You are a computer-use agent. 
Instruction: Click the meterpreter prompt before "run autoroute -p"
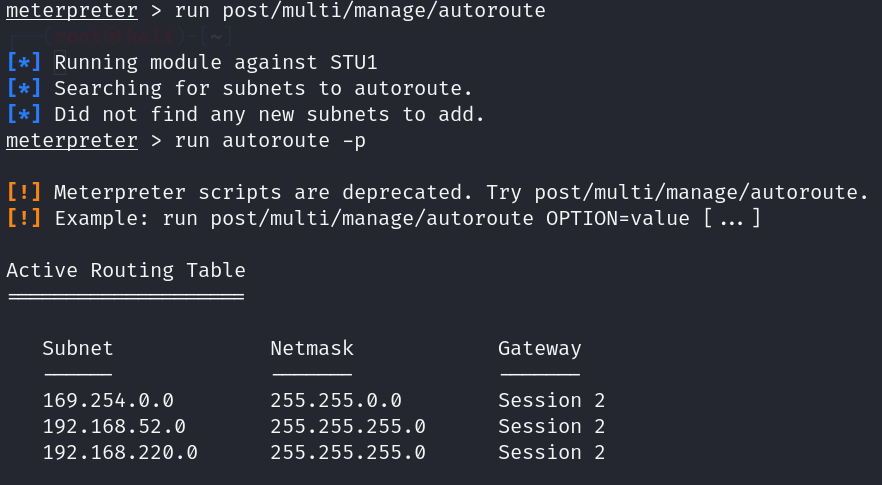[x=71, y=140]
